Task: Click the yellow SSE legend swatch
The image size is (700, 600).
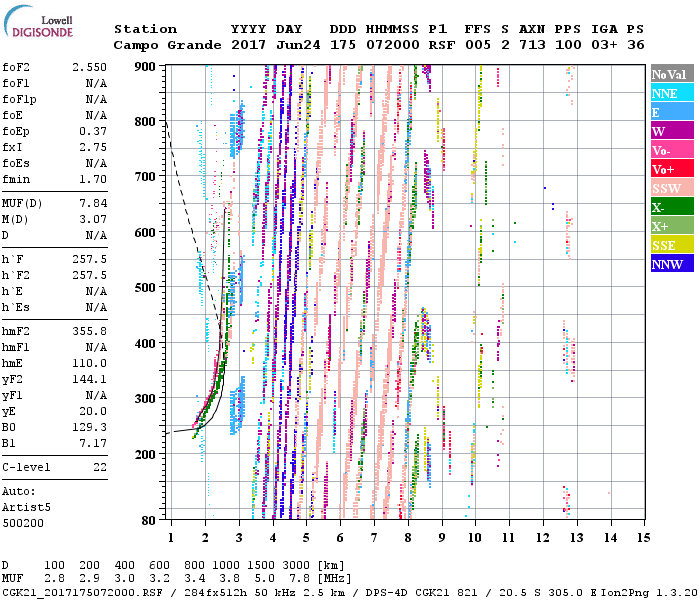Action: point(672,245)
